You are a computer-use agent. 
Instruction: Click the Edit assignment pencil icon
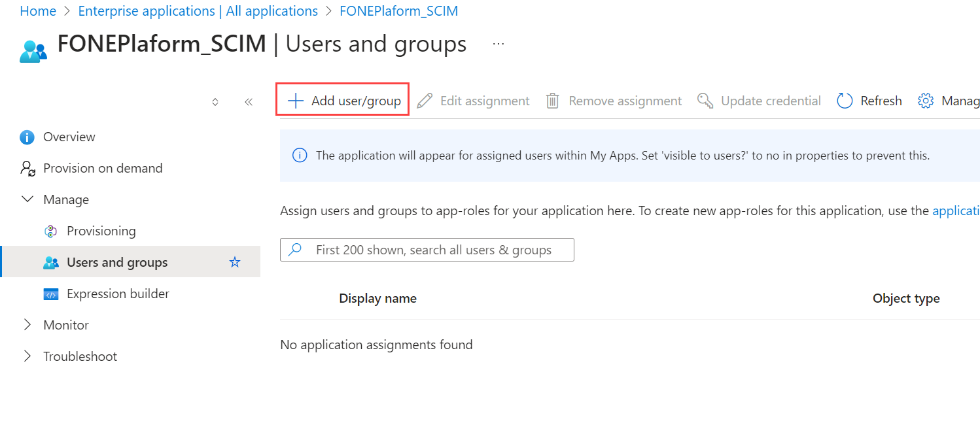click(x=425, y=101)
